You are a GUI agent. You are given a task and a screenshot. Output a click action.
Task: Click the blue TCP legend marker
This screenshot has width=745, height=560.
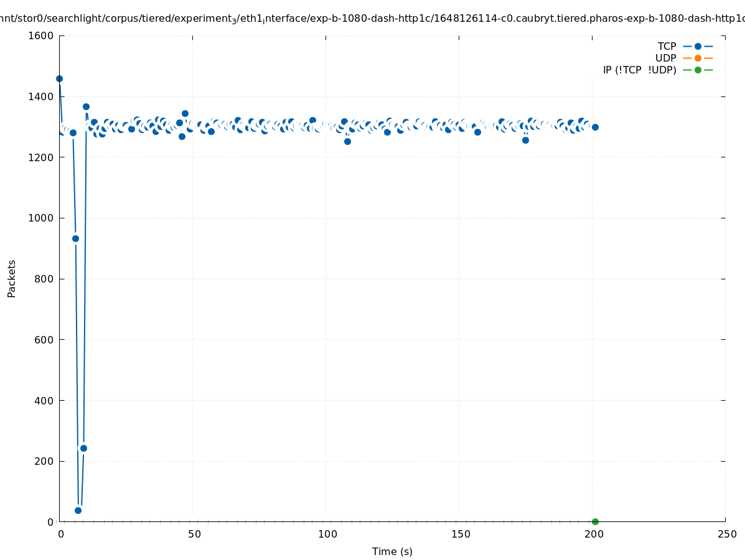(698, 46)
